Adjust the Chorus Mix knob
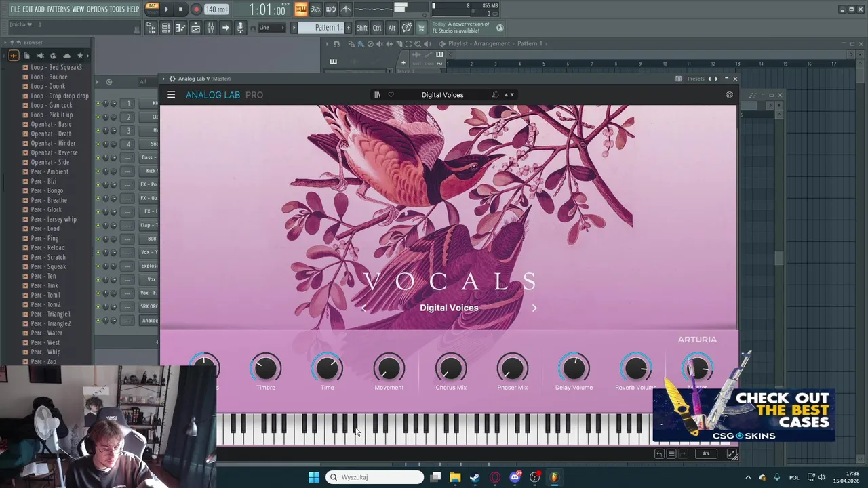Viewport: 868px width, 488px height. 451,368
